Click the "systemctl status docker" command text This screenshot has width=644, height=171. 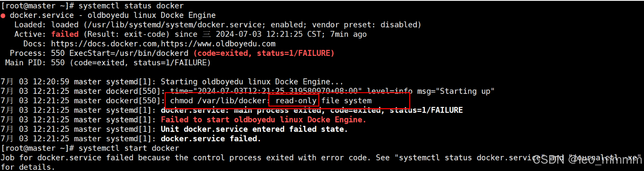click(x=131, y=6)
